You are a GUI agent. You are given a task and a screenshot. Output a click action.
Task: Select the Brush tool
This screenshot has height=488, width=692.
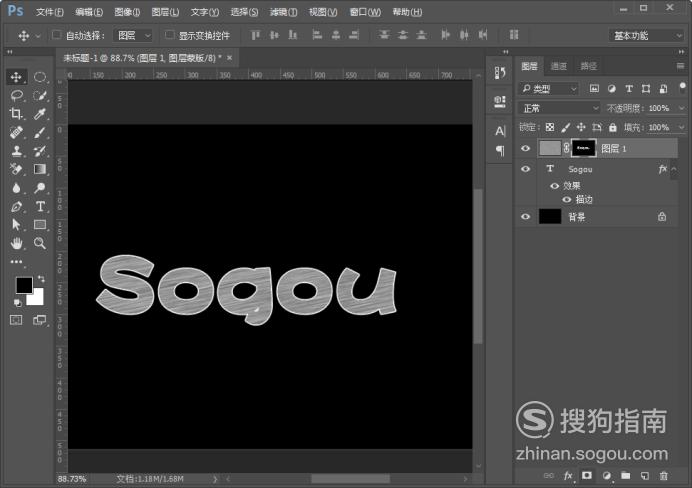(40, 132)
